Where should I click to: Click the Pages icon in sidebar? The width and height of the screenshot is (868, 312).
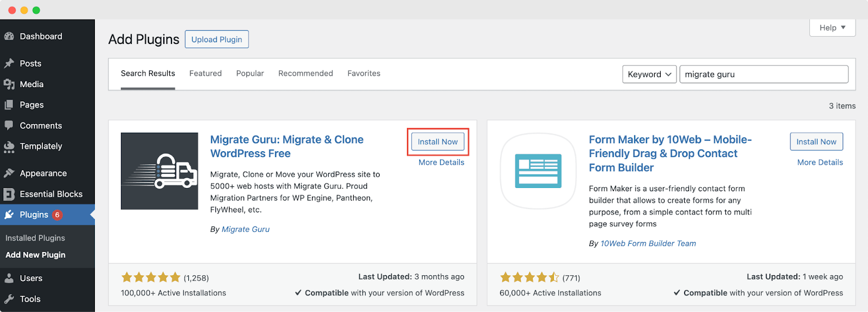9,105
